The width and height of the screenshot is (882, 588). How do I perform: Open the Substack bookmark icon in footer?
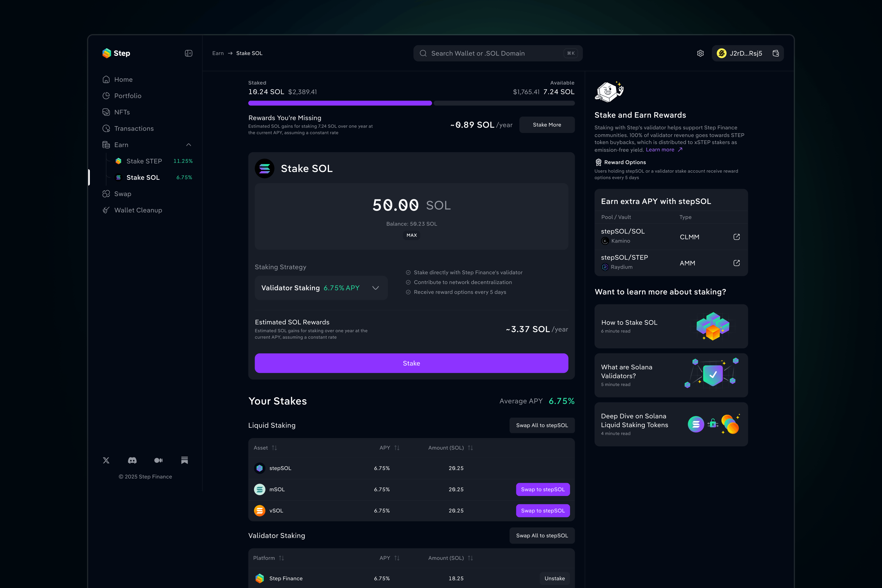pyautogui.click(x=185, y=460)
